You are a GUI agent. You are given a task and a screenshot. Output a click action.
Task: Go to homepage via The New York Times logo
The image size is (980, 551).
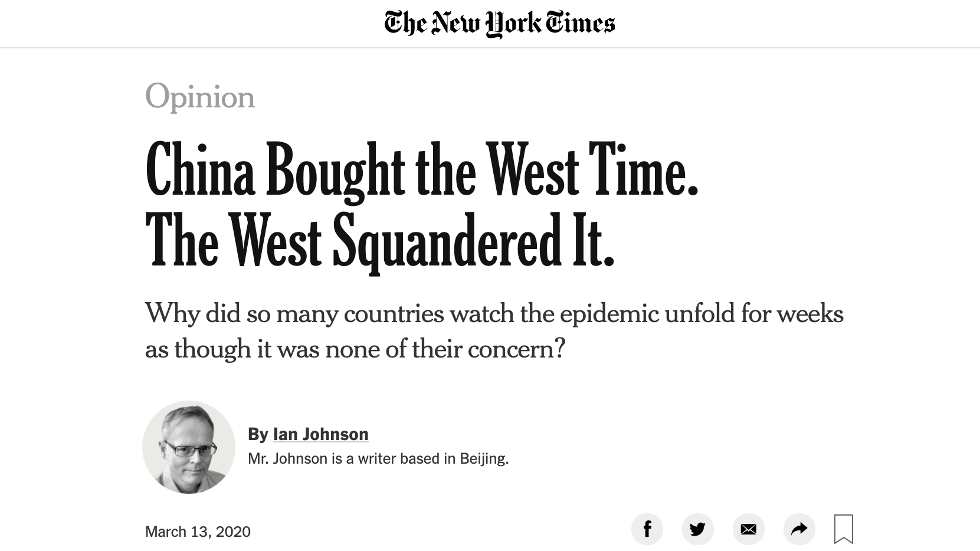500,24
